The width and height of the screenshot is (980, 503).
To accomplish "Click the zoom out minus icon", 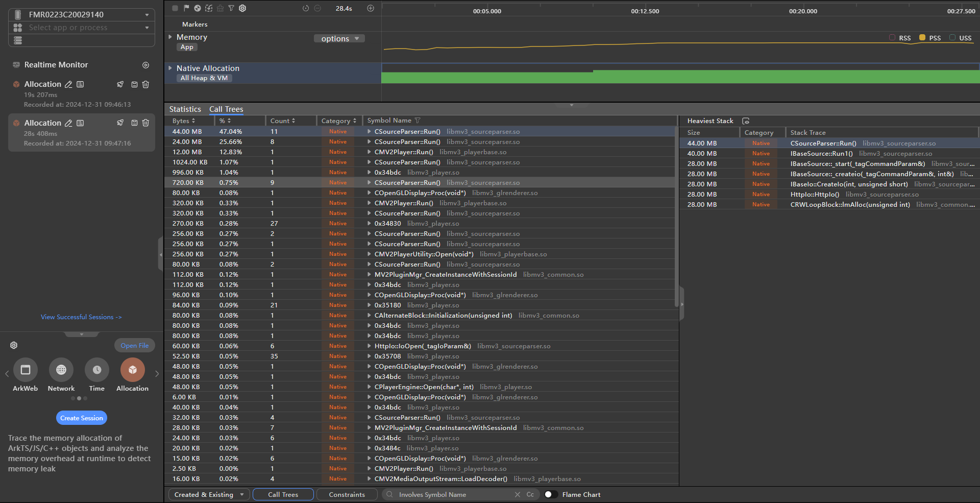I will click(x=317, y=8).
